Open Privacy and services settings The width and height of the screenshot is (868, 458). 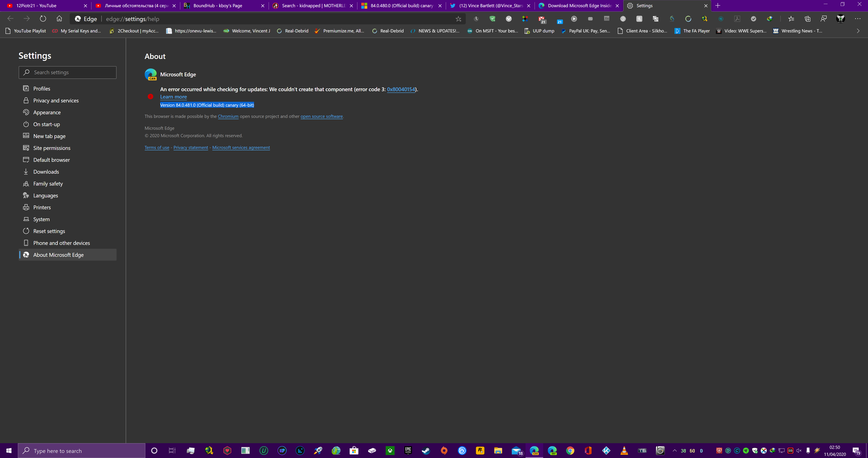[x=56, y=101]
